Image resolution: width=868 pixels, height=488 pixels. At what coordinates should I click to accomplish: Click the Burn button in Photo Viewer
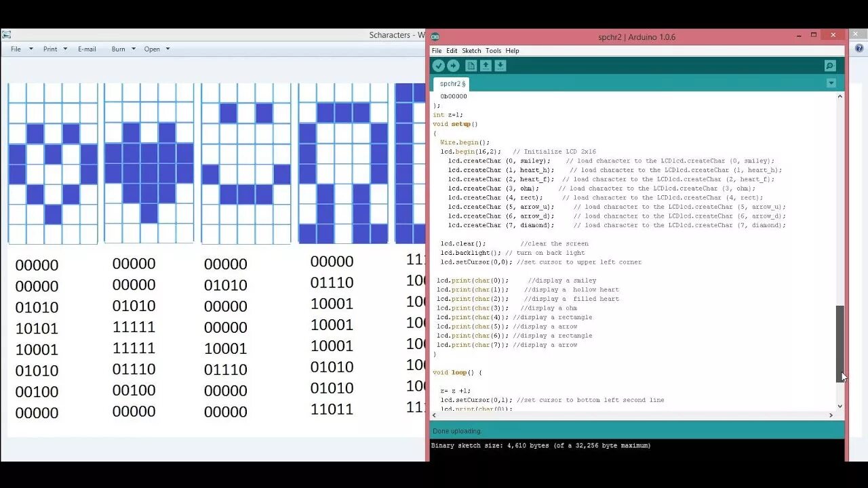[x=118, y=49]
